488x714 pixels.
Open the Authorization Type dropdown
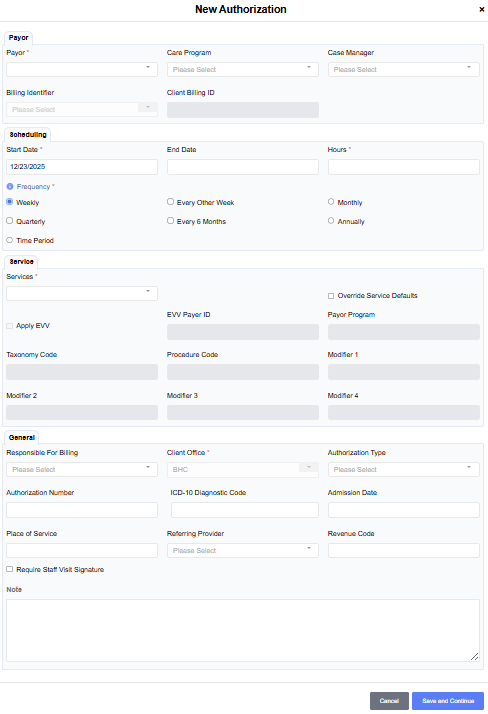[x=404, y=469]
